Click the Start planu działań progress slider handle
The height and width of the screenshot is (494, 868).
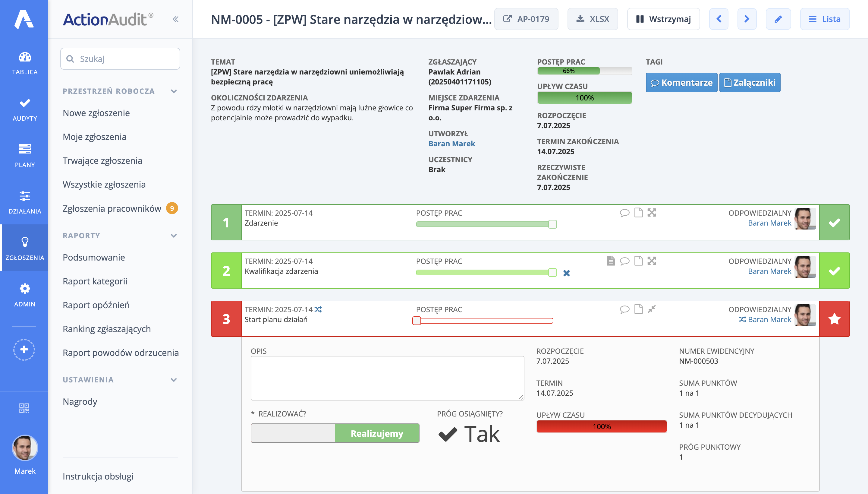point(417,321)
